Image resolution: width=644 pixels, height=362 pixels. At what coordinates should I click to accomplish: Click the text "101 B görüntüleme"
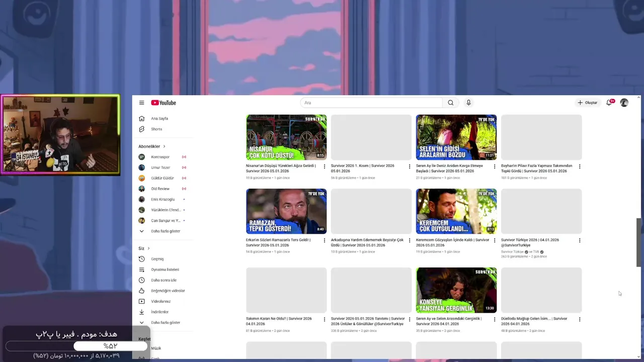pyautogui.click(x=514, y=178)
